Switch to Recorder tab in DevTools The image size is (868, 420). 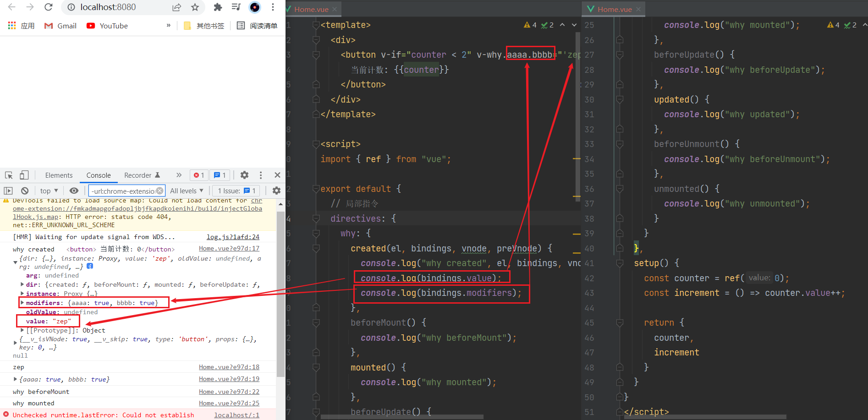[x=142, y=175]
